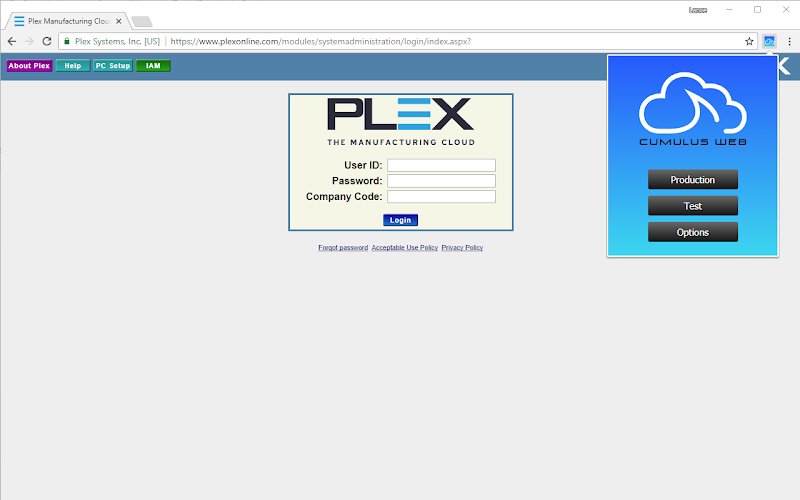Close the browser window

pos(786,10)
